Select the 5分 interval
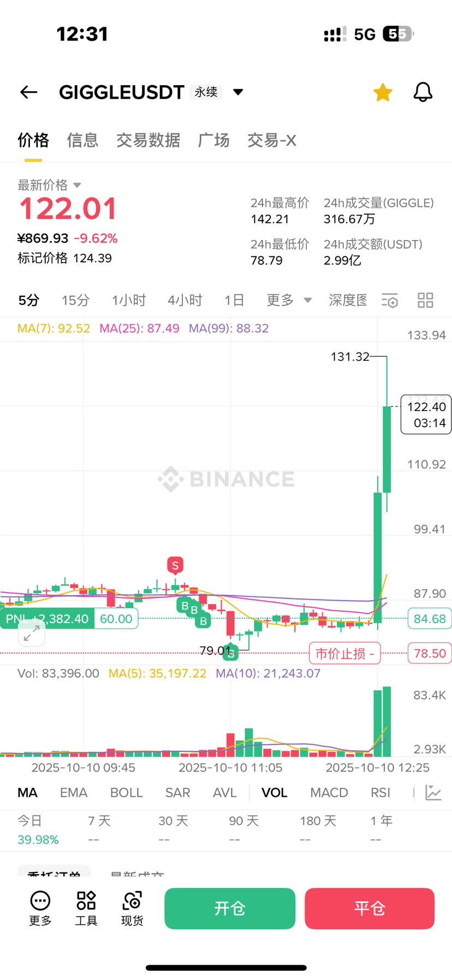Viewport: 452px width, 980px height. (x=29, y=300)
